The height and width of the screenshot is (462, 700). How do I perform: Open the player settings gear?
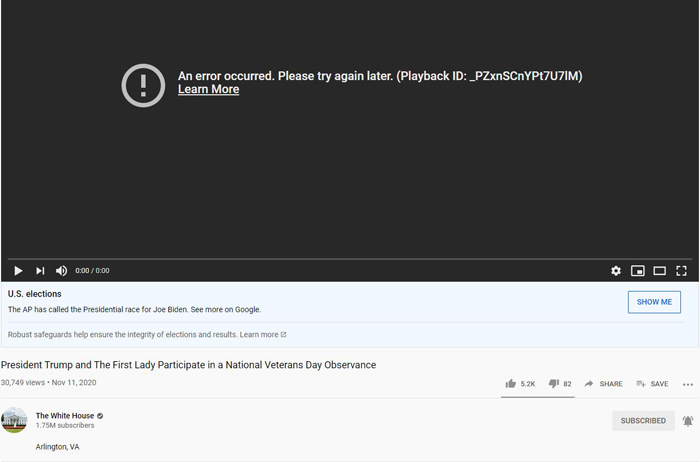point(616,271)
